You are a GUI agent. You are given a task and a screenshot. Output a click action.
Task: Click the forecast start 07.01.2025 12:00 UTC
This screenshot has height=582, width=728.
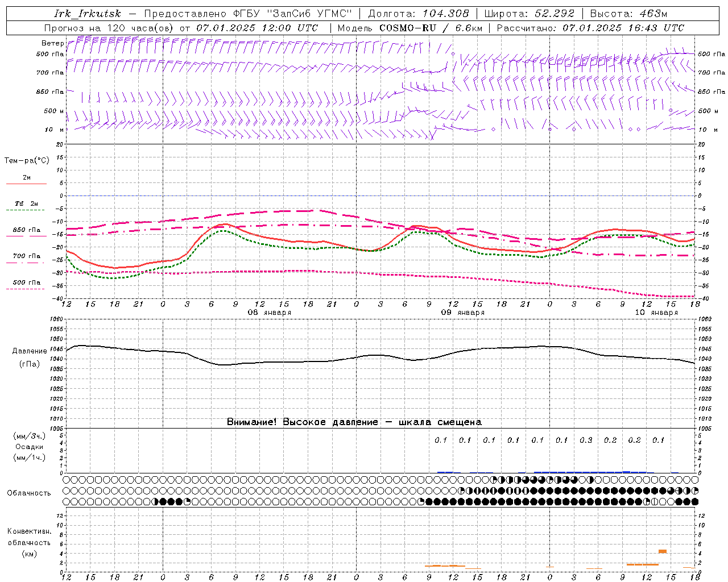[x=257, y=28]
